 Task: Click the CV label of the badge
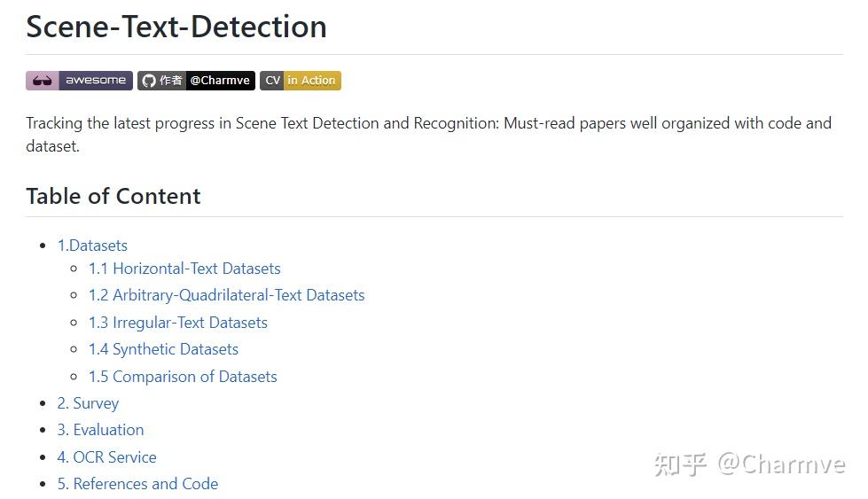pos(272,81)
